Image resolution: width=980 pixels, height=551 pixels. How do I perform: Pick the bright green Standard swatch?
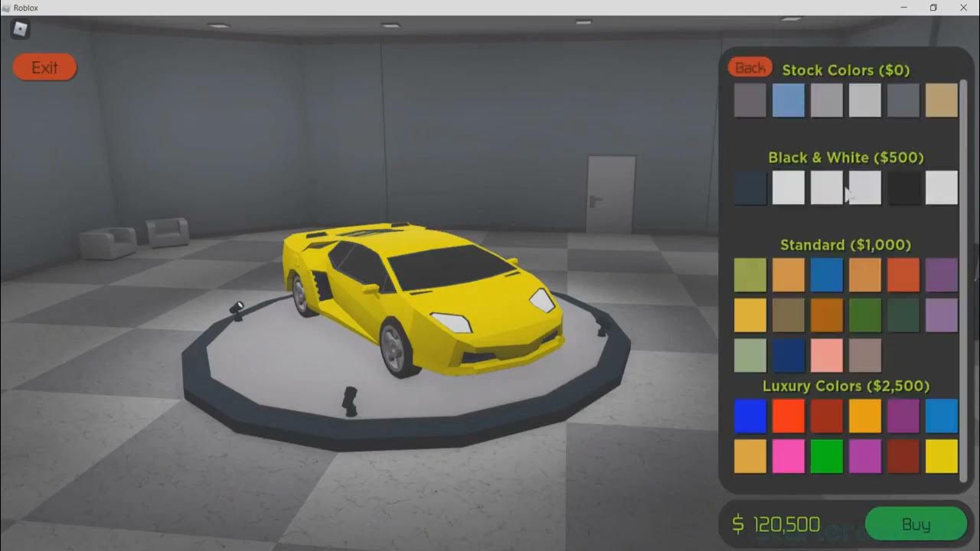[865, 315]
